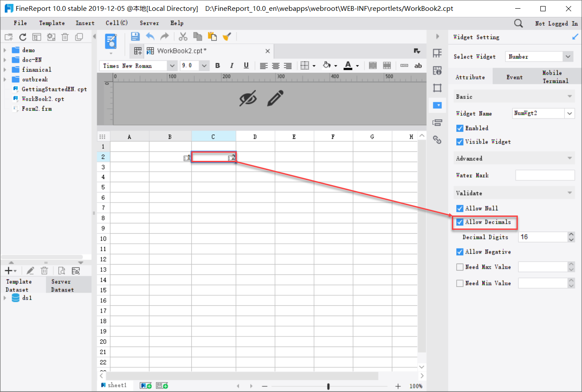Open the Widget Settings panel icon on right sidebar

tap(437, 105)
